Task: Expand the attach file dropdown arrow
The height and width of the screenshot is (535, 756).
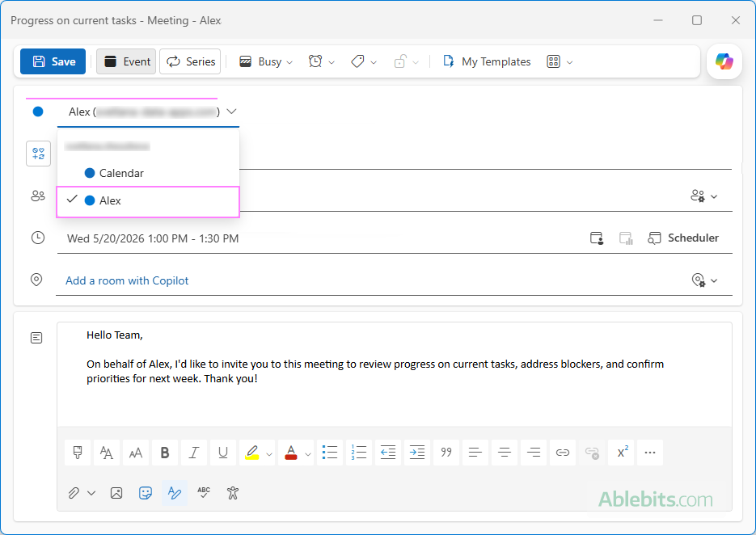Action: [x=91, y=493]
